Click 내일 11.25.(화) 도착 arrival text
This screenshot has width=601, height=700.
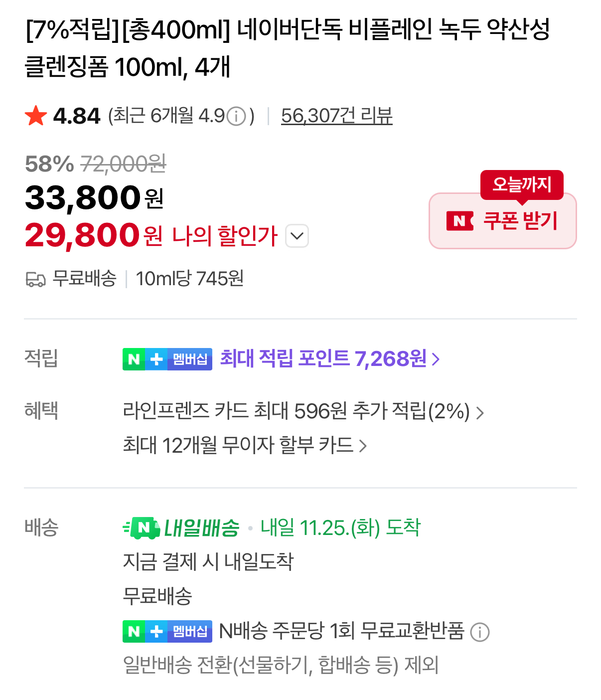point(341,527)
